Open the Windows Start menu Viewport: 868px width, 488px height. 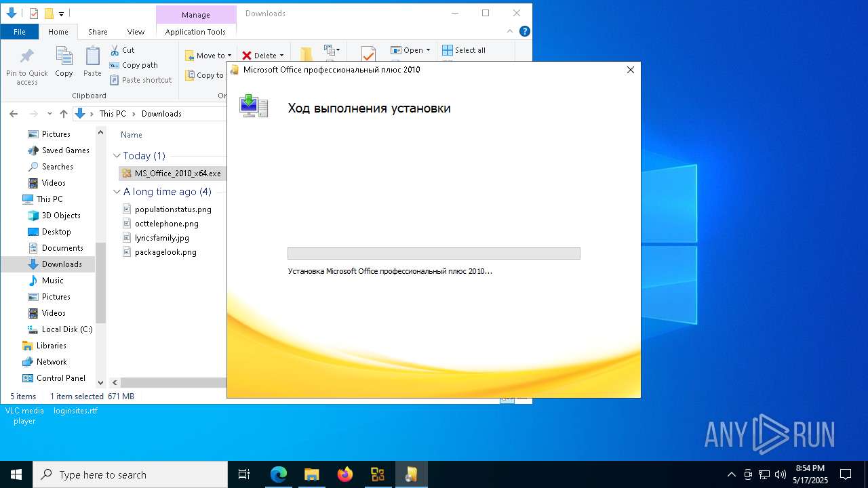[16, 474]
